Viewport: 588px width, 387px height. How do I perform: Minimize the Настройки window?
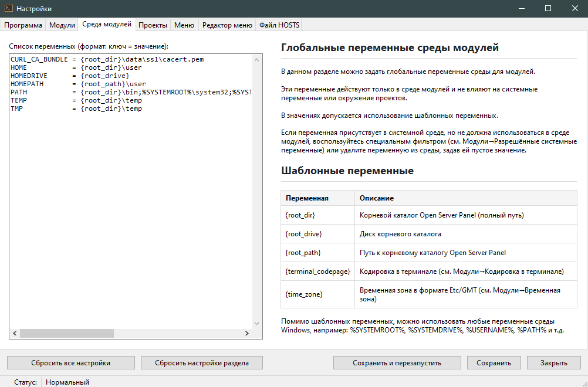521,9
